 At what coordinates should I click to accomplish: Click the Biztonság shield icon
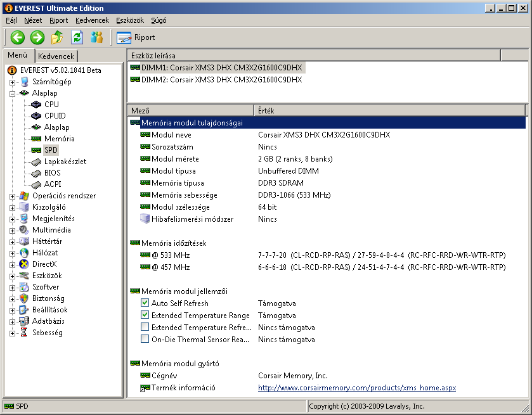24,298
